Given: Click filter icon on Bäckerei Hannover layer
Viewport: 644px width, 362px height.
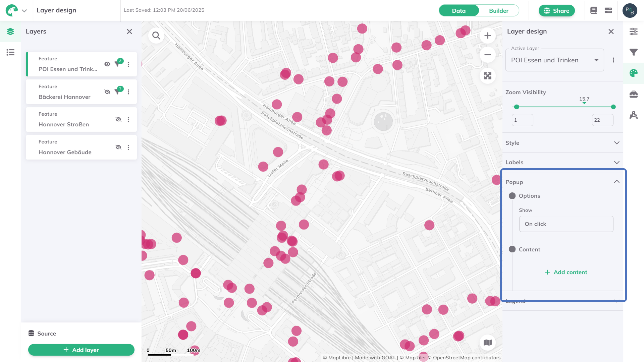Looking at the screenshot, I should [117, 92].
